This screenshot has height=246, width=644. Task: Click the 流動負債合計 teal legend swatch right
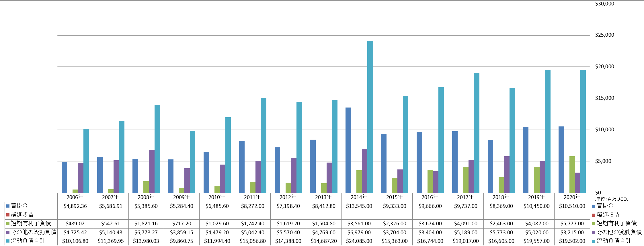click(594, 241)
